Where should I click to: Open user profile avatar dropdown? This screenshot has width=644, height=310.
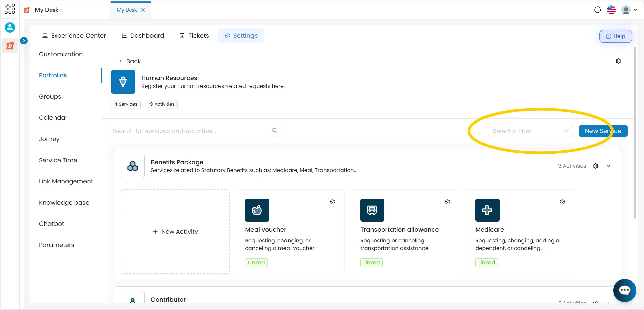629,10
